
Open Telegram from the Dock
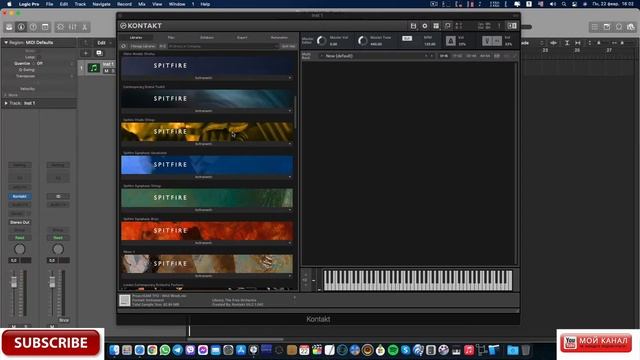[178, 350]
